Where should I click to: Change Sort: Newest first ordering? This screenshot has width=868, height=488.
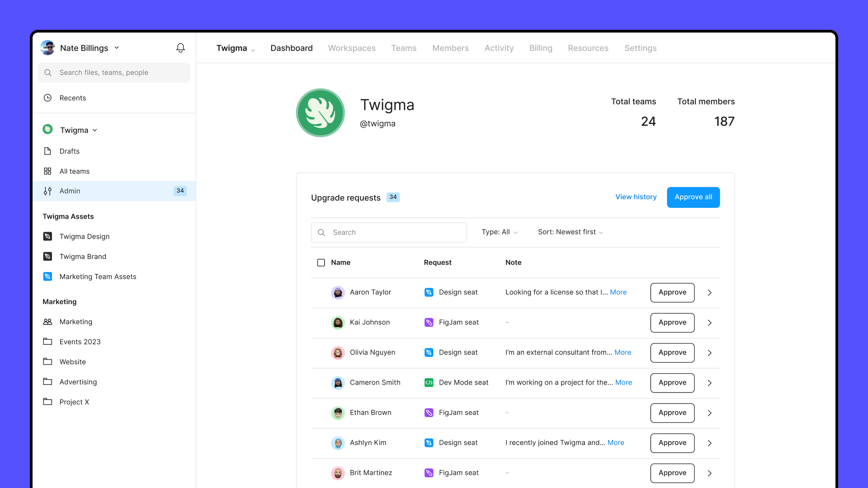tap(570, 232)
